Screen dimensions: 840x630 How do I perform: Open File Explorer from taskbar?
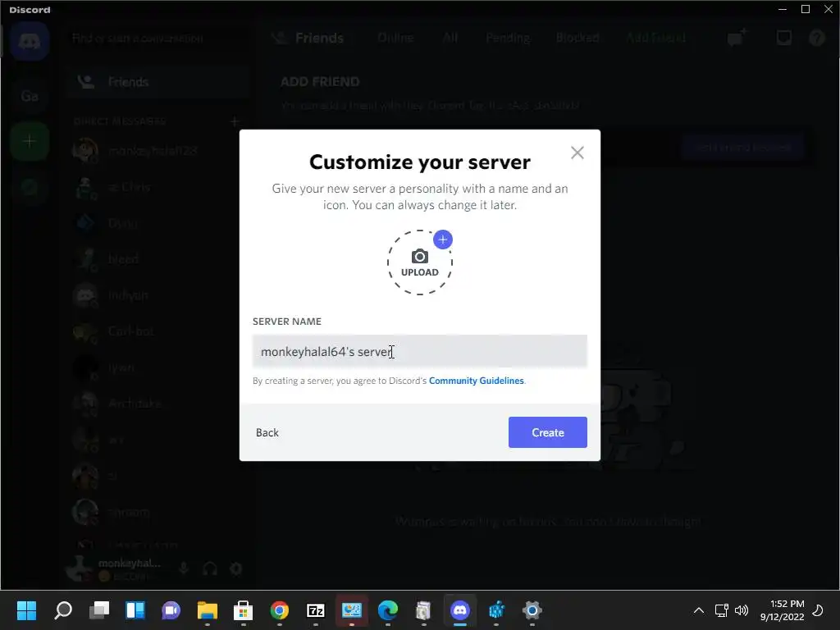[208, 610]
